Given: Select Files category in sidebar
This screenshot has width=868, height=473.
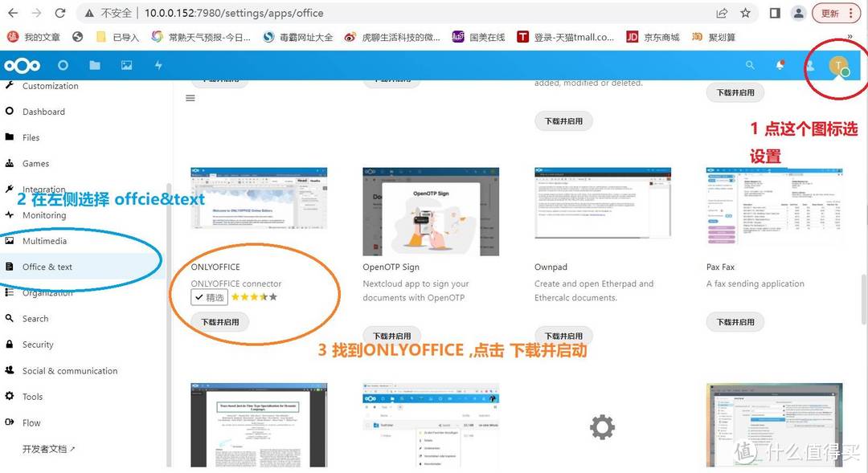Looking at the screenshot, I should [x=31, y=138].
